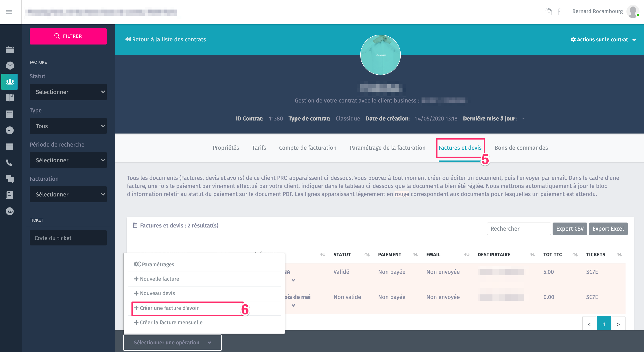
Task: Click the flag icon in header
Action: tap(560, 11)
